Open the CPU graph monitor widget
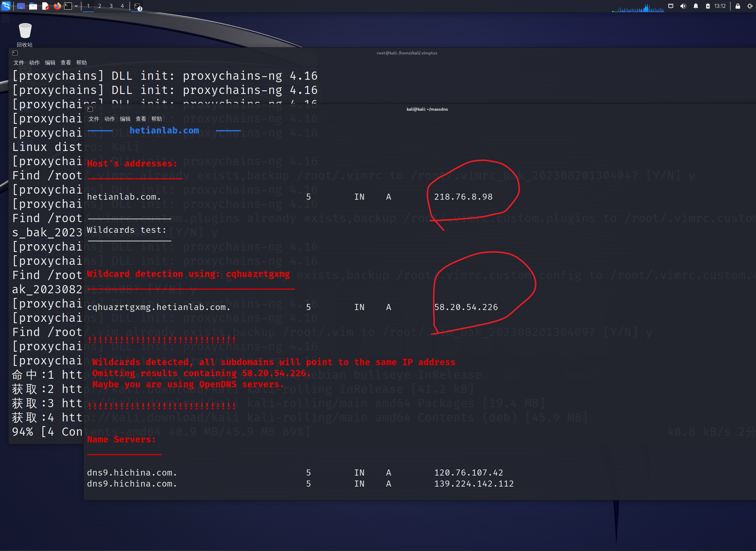This screenshot has width=756, height=551. coord(637,7)
